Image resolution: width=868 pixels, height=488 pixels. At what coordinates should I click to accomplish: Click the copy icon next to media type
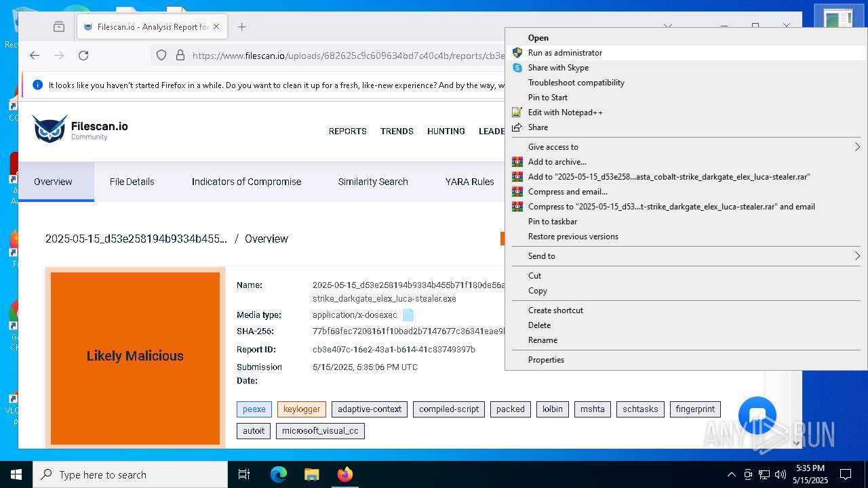pyautogui.click(x=408, y=315)
